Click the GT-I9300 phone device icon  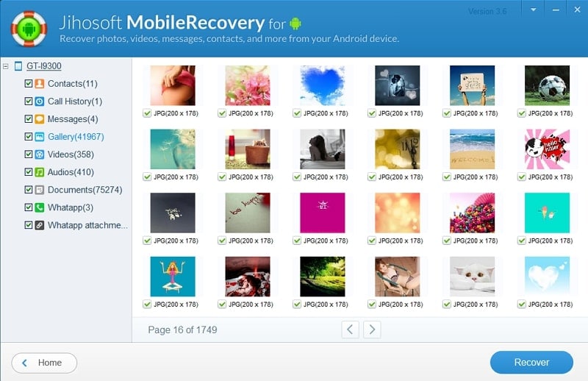(x=18, y=66)
